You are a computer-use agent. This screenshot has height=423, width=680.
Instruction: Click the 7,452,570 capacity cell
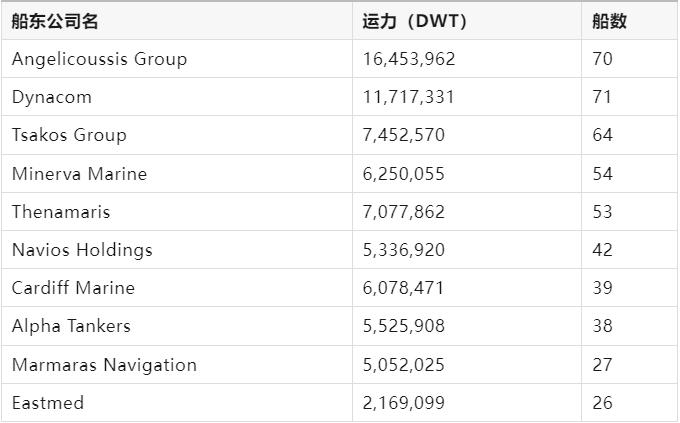467,135
